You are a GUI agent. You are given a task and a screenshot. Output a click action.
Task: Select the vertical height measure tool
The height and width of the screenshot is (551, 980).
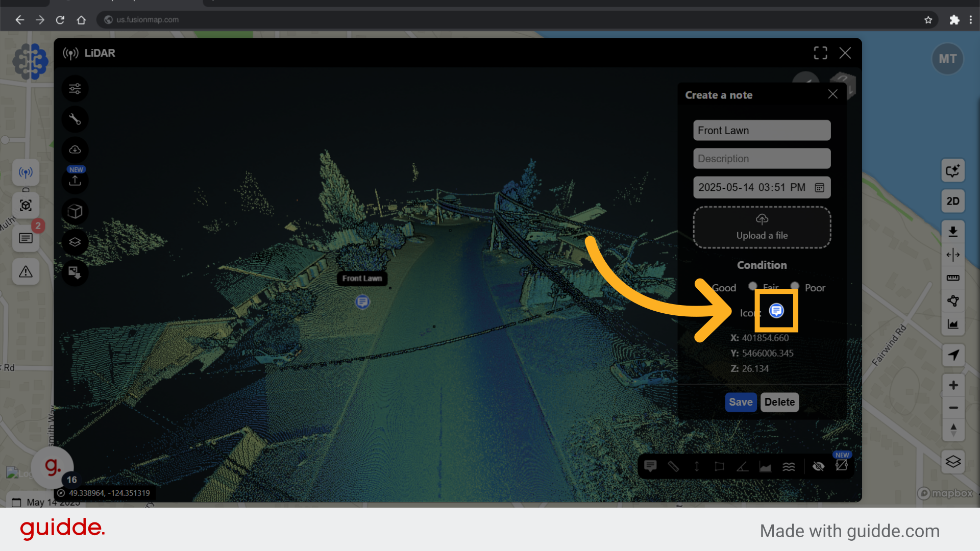tap(696, 466)
